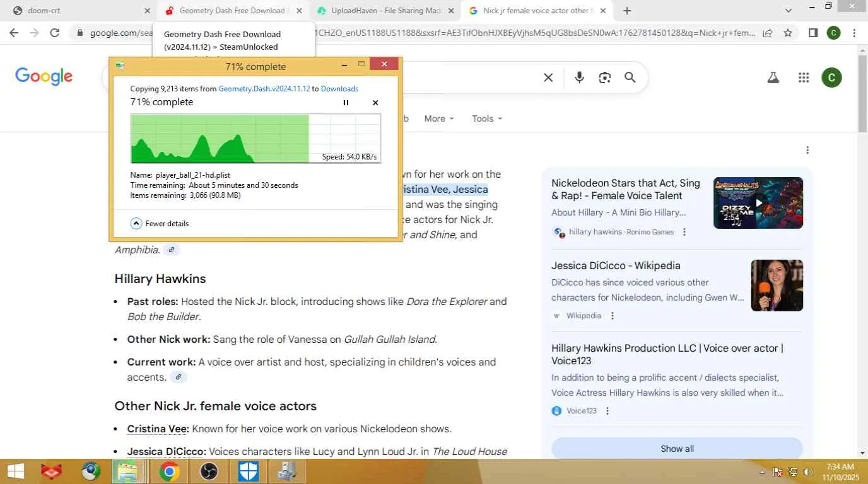This screenshot has width=868, height=484.
Task: Click the copy speed progress graph
Action: click(255, 138)
